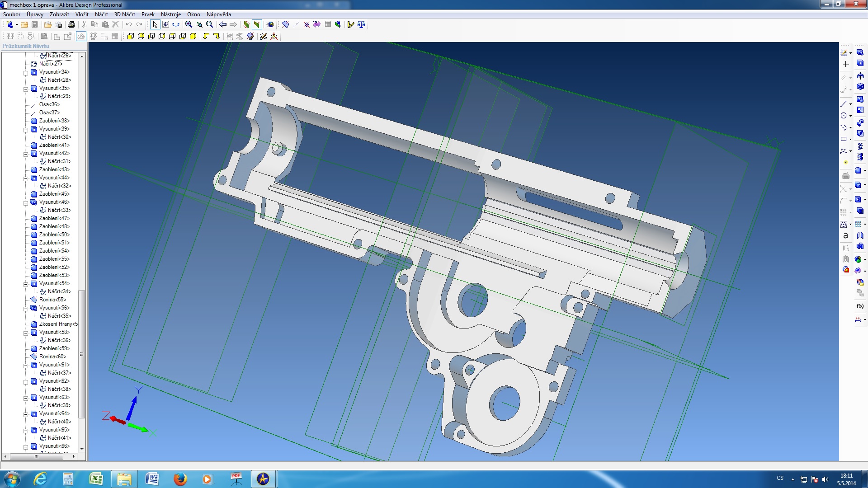Toggle the highlighted section view button
This screenshot has height=488, width=868.
tap(256, 24)
